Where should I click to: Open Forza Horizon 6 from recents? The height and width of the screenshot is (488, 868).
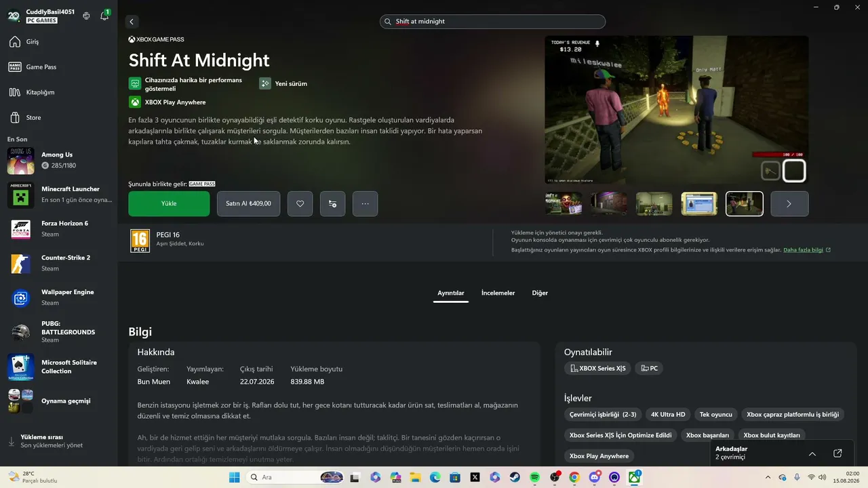[58, 229]
